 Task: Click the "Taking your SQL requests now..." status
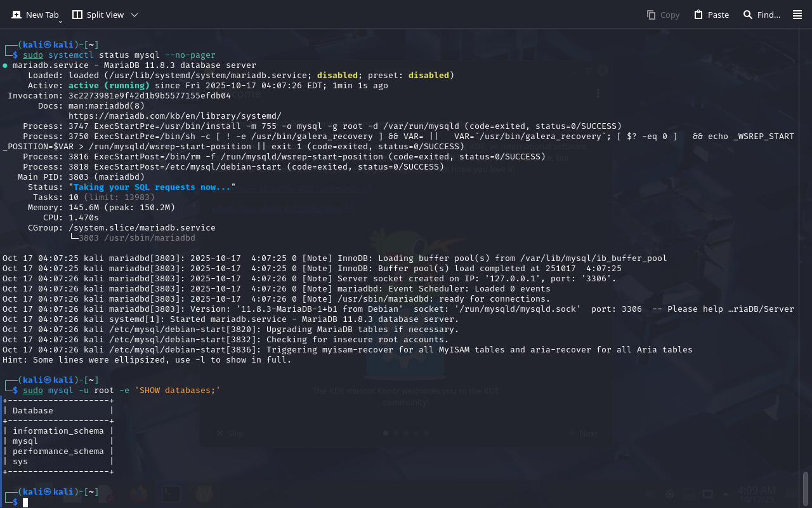[x=152, y=187]
